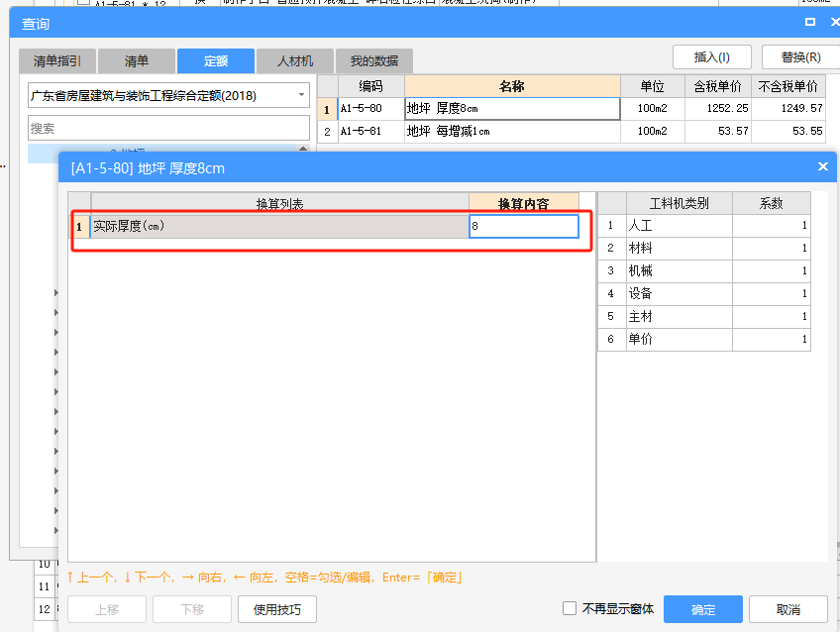
Task: Select the 人工 category row
Action: 704,226
